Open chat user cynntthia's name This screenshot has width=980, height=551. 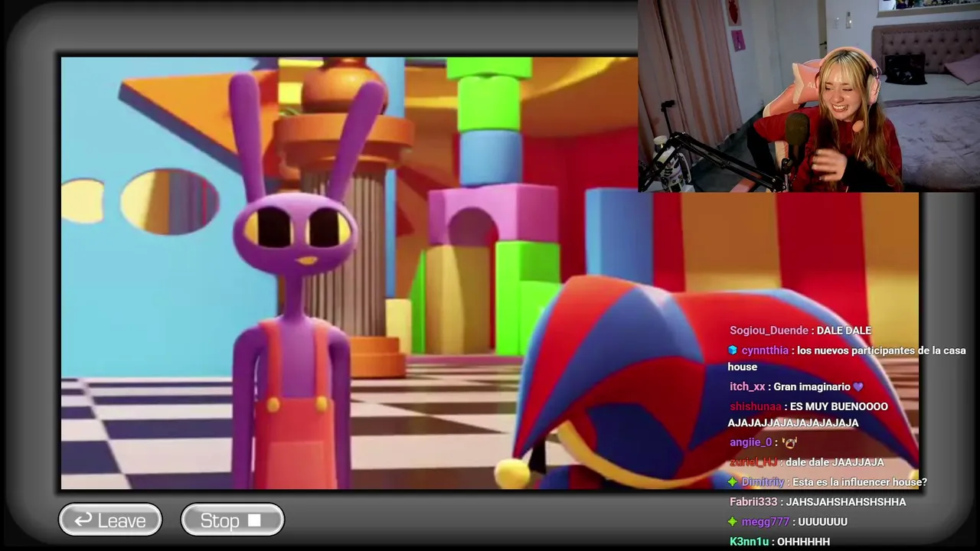[764, 350]
